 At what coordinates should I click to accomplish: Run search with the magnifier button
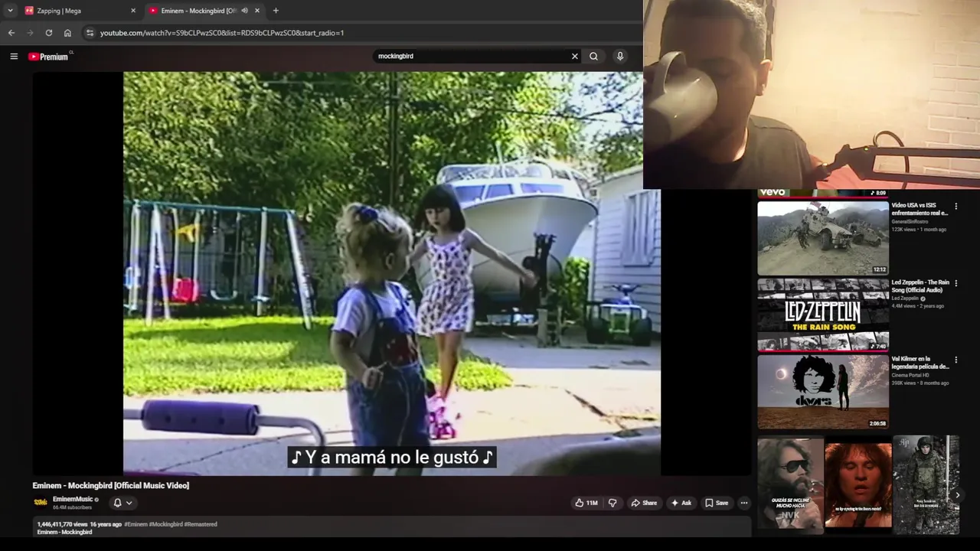593,56
